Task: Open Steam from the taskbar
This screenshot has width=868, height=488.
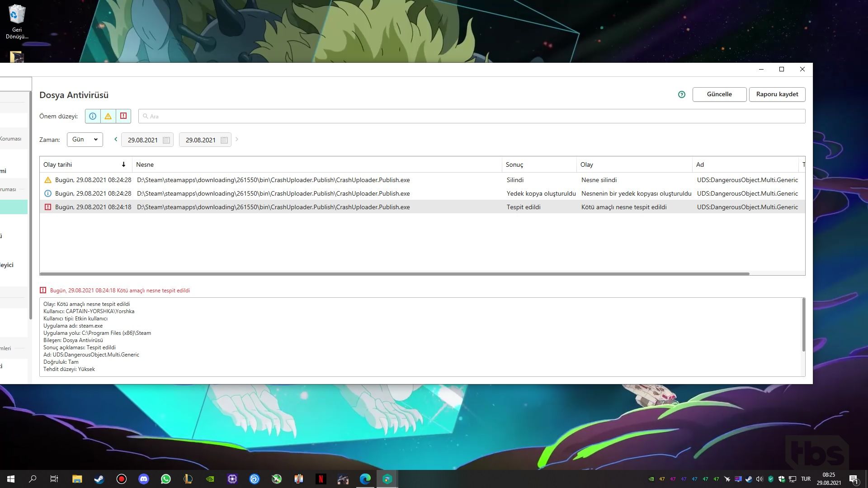Action: coord(99,479)
